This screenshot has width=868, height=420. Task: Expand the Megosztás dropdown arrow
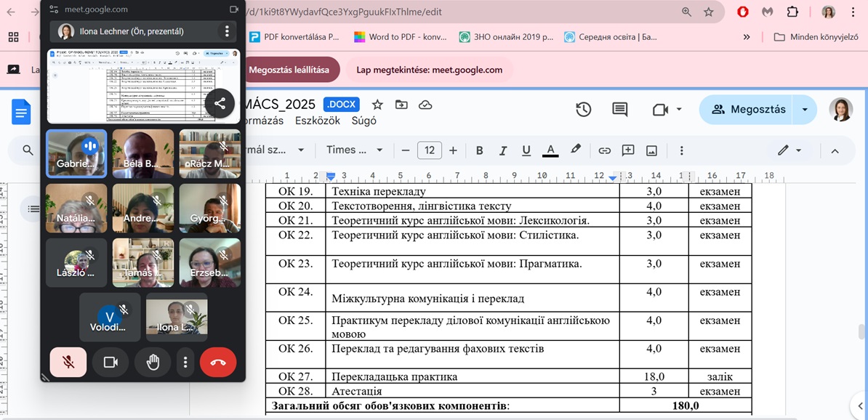click(805, 109)
